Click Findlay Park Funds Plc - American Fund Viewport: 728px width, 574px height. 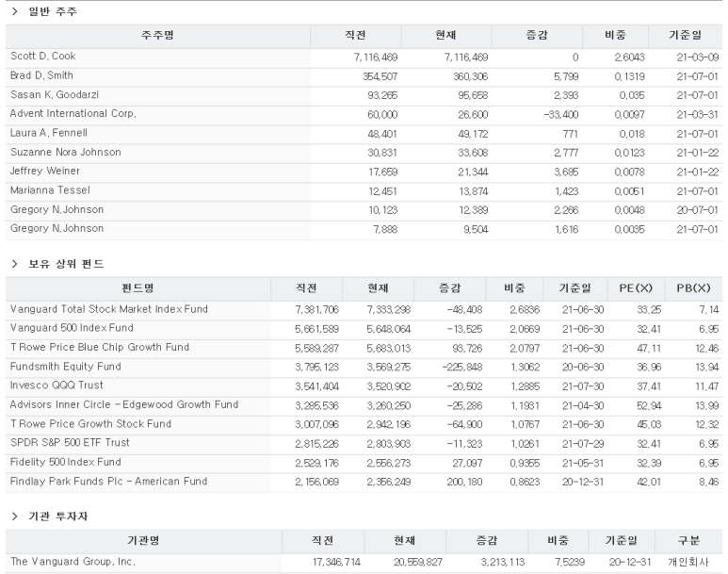pos(108,481)
